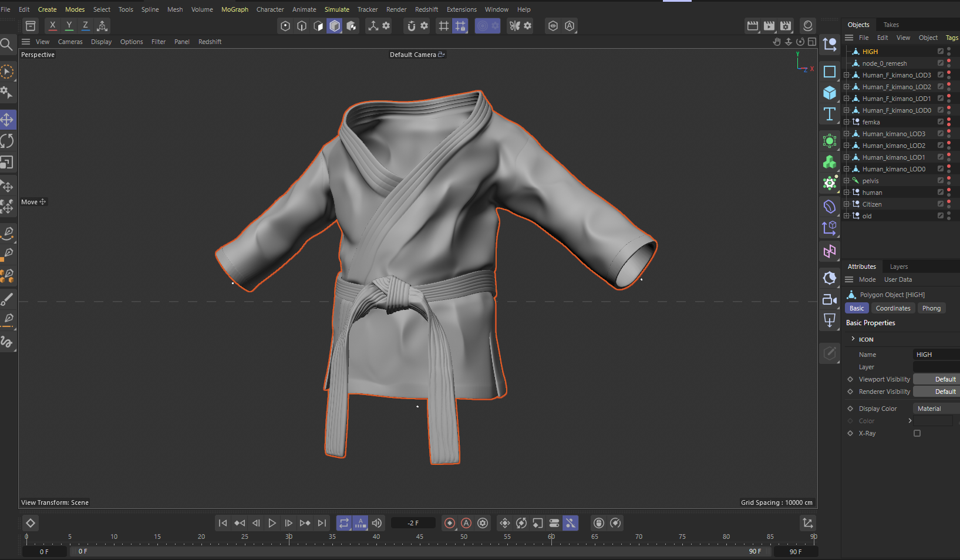The width and height of the screenshot is (960, 560).
Task: Select the Rotate tool in left toolbar
Action: 7,141
